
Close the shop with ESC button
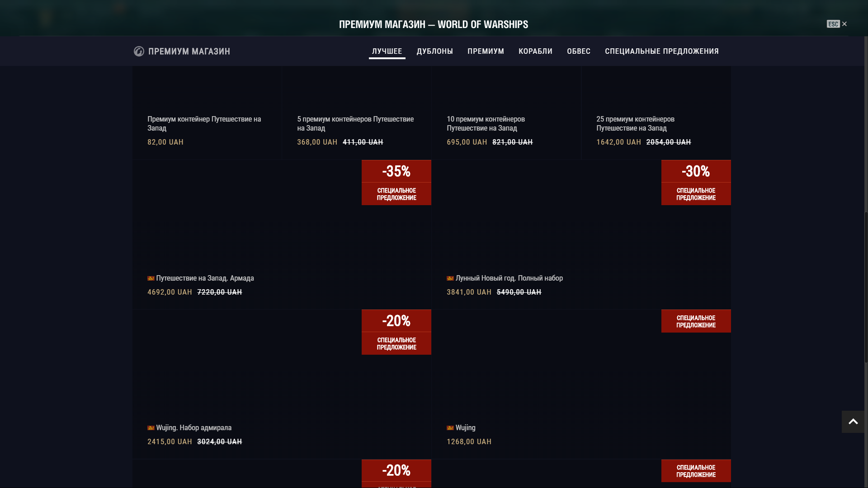point(837,24)
